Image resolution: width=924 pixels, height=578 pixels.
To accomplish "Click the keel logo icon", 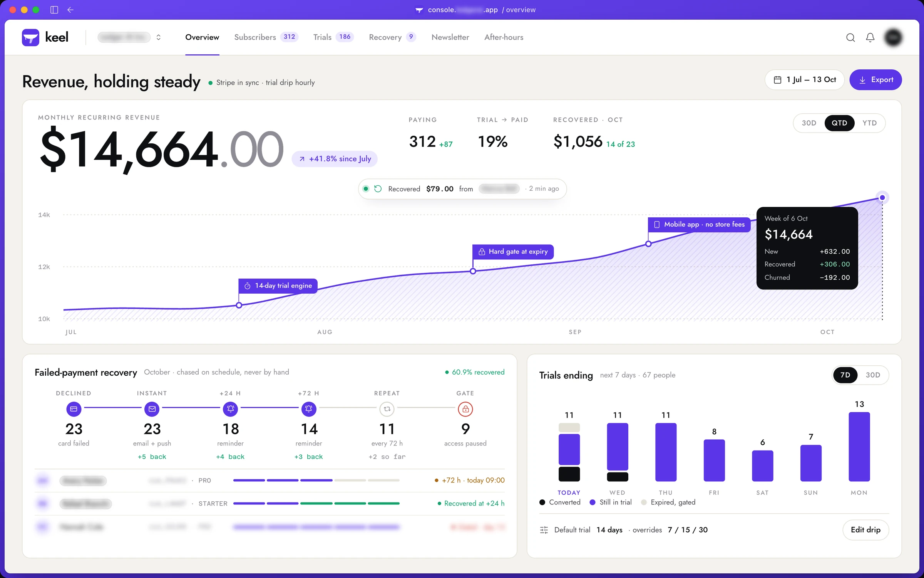I will (x=30, y=37).
